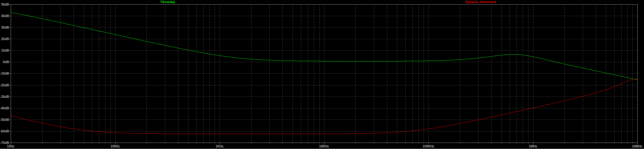Click the 10KHz frequency axis label
Viewport: 644px width, 149px height.
[324, 146]
